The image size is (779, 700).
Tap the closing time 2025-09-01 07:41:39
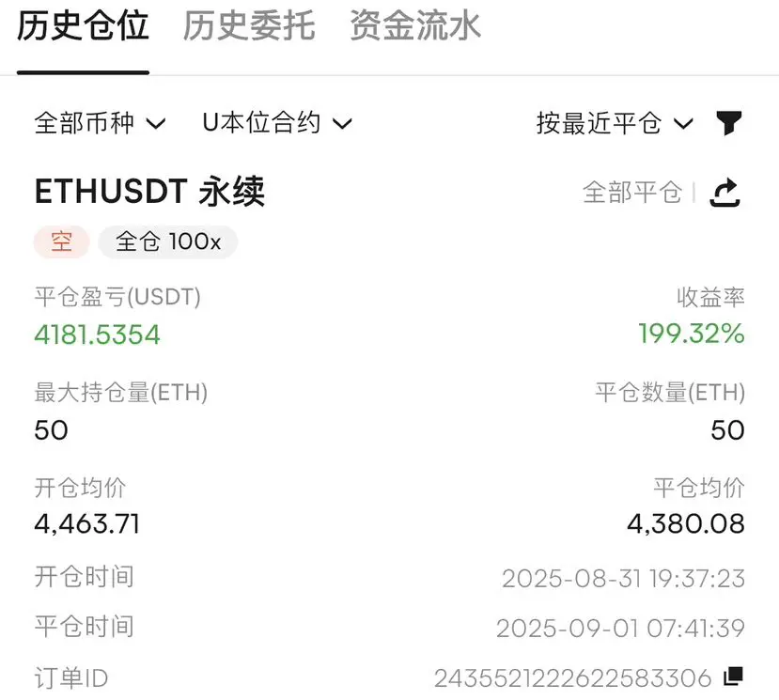pyautogui.click(x=620, y=629)
